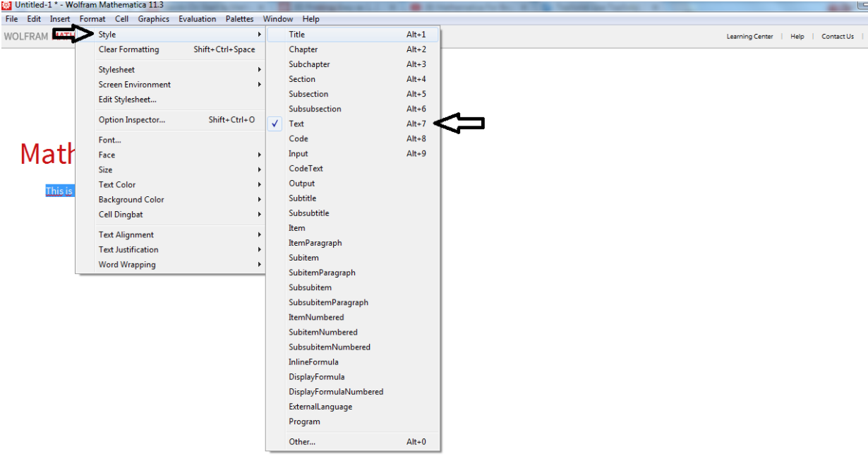This screenshot has height=466, width=868.
Task: Click the WOLFRAM logo text in the toolbar
Action: [x=26, y=37]
